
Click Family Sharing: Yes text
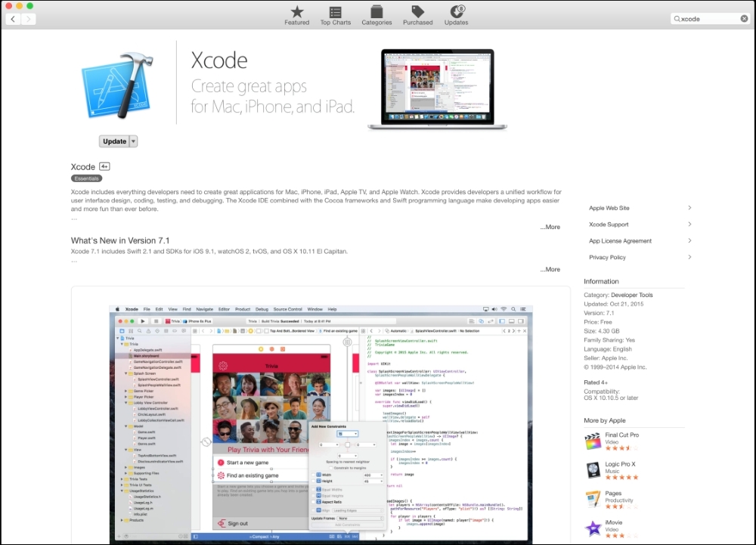click(x=609, y=339)
